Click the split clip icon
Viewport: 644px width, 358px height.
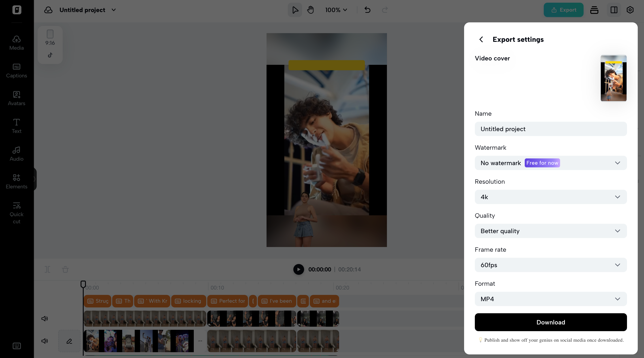[47, 269]
